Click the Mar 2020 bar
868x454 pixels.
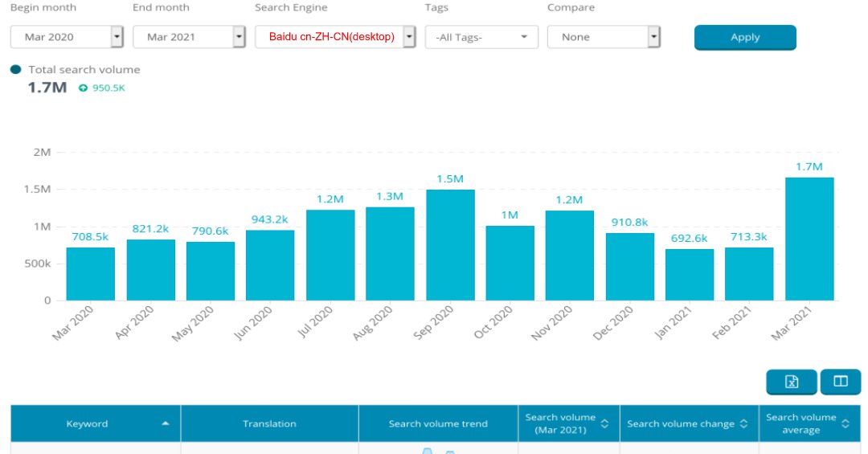pos(90,274)
